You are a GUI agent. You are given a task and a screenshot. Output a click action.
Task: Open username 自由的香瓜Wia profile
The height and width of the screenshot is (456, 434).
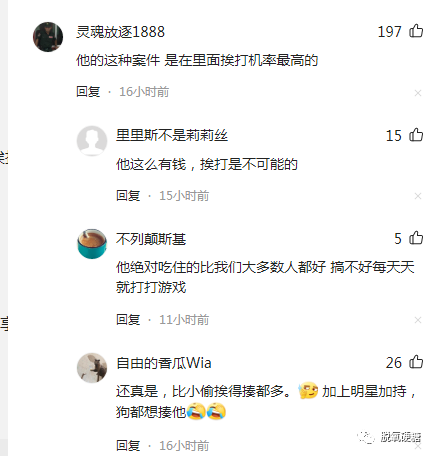click(x=164, y=363)
